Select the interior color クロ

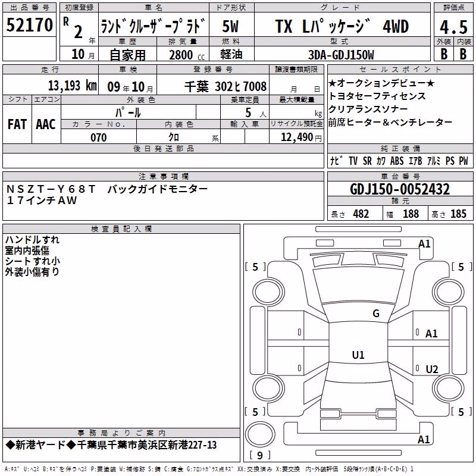[174, 137]
